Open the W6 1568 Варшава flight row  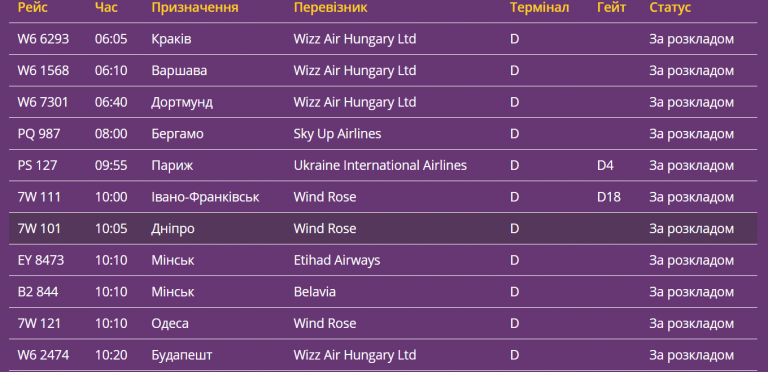coord(383,70)
